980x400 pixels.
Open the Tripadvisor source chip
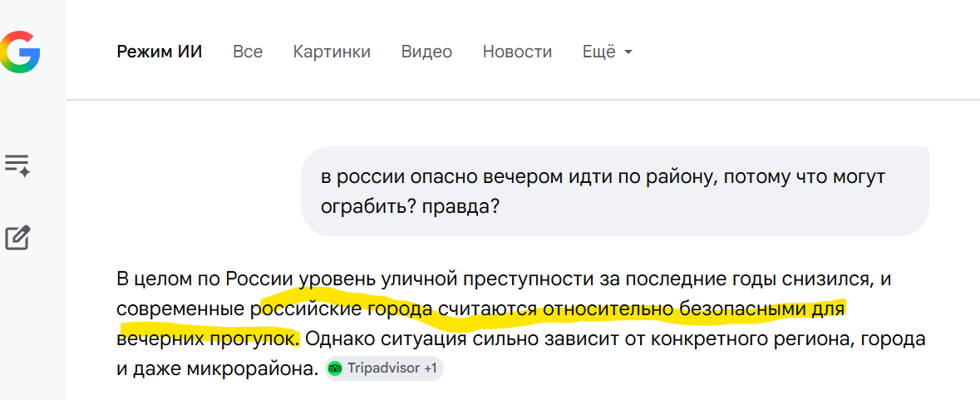pyautogui.click(x=383, y=368)
